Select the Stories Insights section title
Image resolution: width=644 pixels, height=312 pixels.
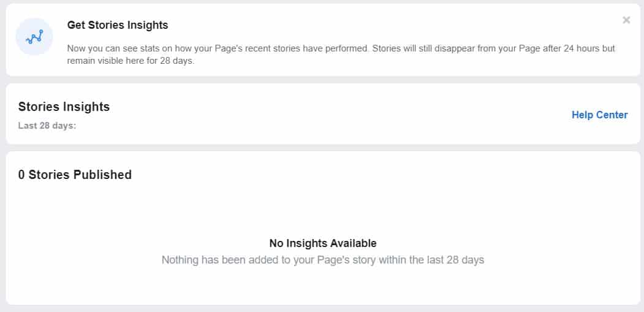(x=64, y=107)
